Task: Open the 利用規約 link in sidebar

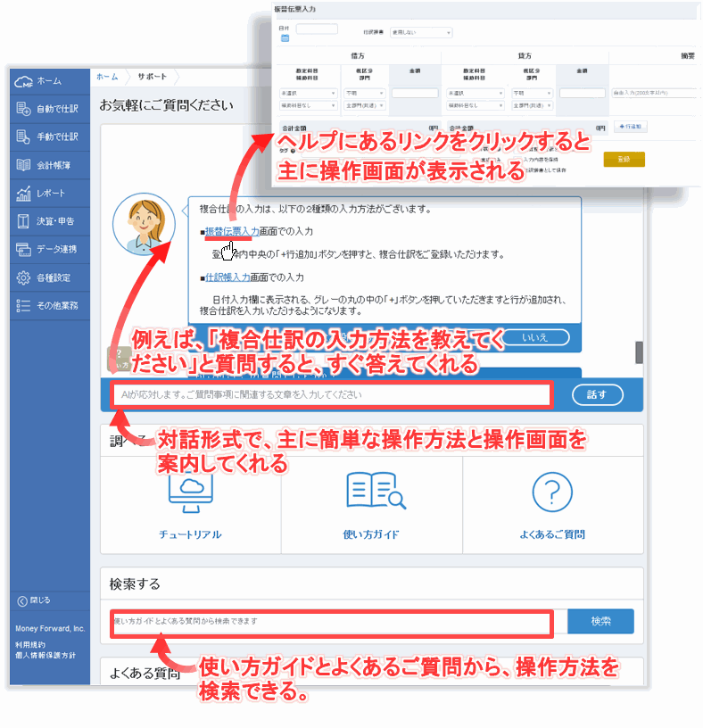Action: 30,645
